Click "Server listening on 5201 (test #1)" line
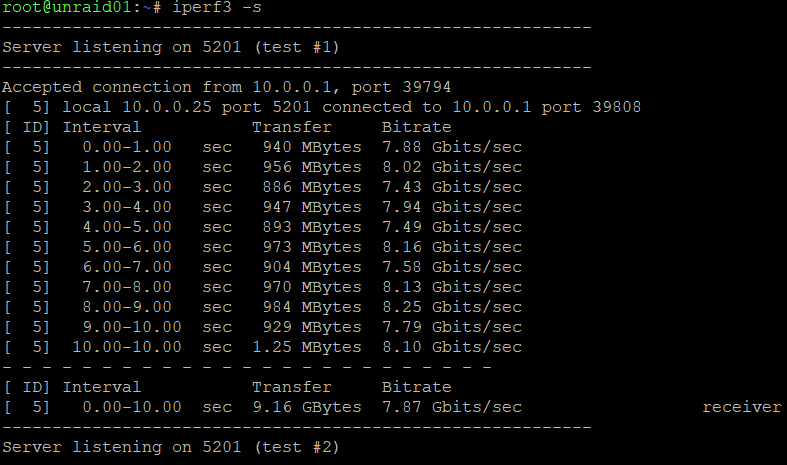 tap(171, 47)
